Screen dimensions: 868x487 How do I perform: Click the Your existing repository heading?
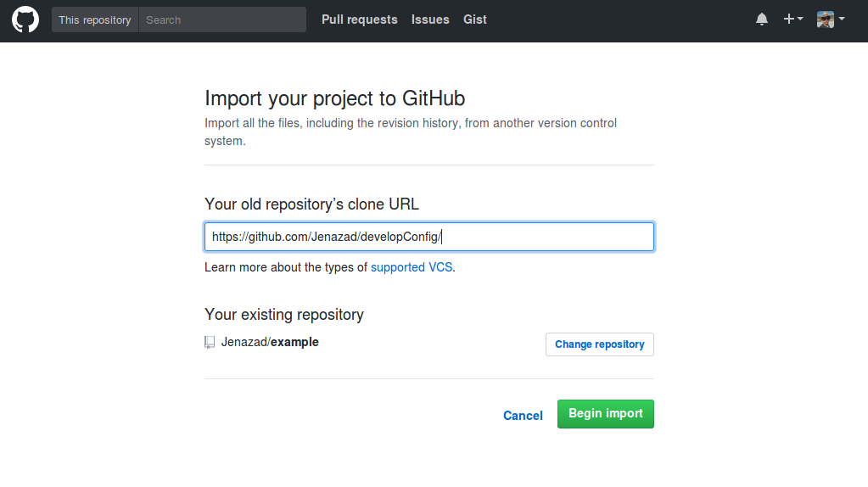coord(284,314)
